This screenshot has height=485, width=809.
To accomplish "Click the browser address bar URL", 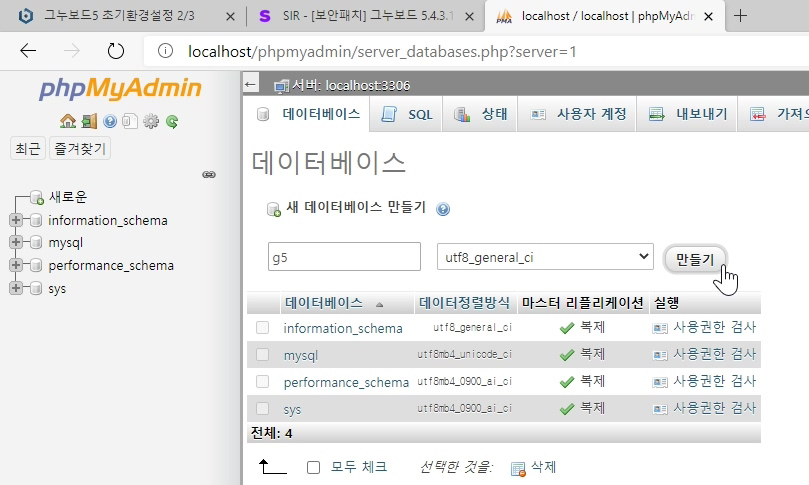I will [x=382, y=52].
